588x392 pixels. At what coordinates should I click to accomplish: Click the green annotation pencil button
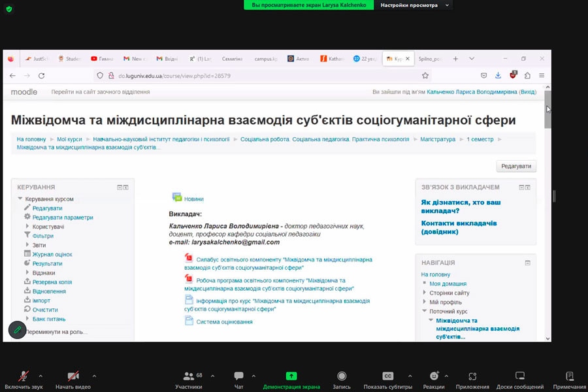(17, 330)
